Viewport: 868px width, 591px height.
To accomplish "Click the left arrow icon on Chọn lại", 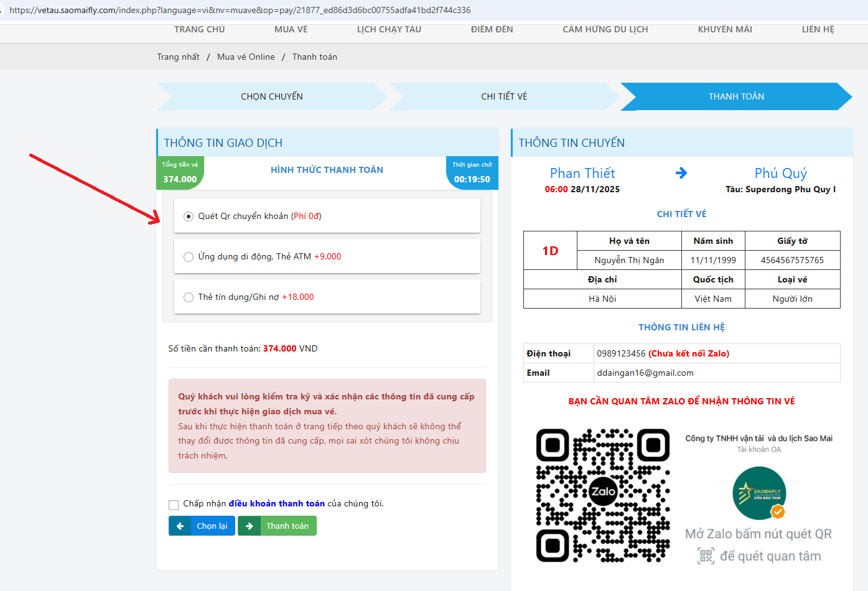I will coord(180,526).
